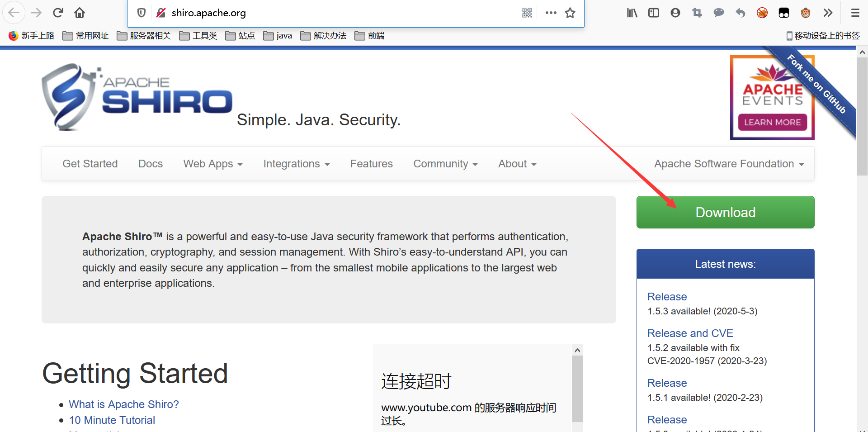The image size is (868, 432).
Task: Expand Integrations dropdown menu
Action: 297,164
